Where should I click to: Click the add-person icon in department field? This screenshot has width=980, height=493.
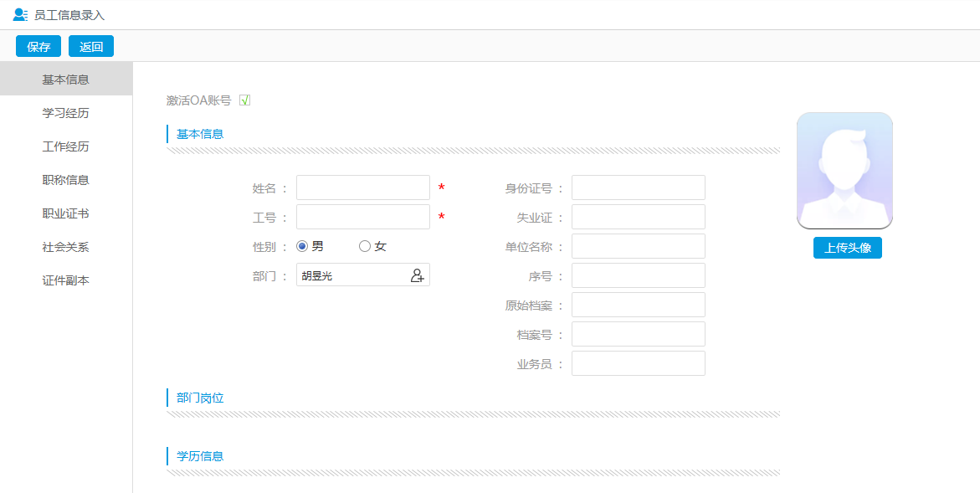pos(417,275)
